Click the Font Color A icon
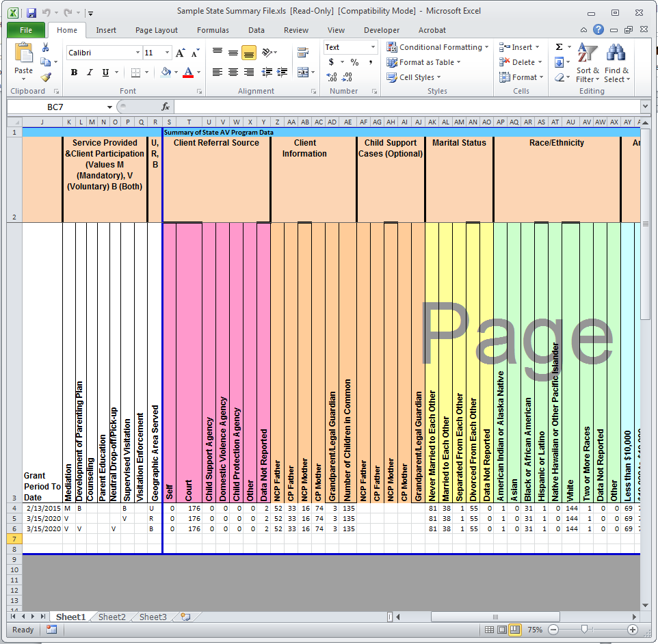The height and width of the screenshot is (644, 658). point(188,72)
